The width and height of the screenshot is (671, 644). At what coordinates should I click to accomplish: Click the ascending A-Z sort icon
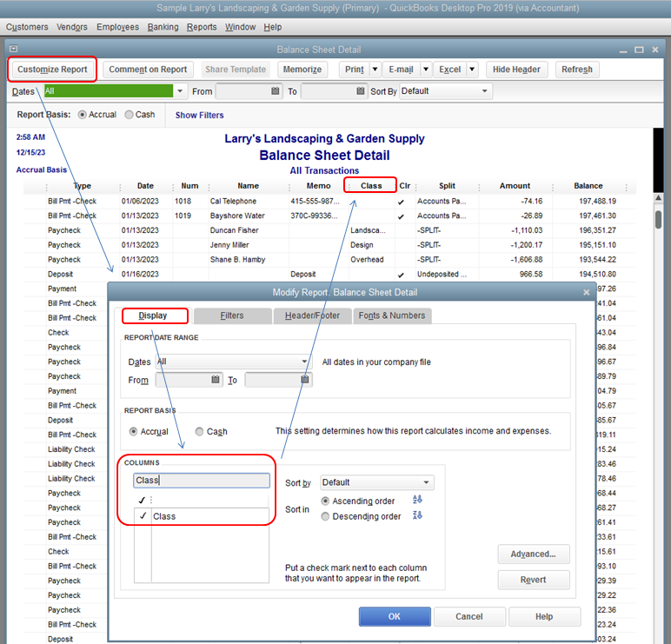pyautogui.click(x=417, y=500)
